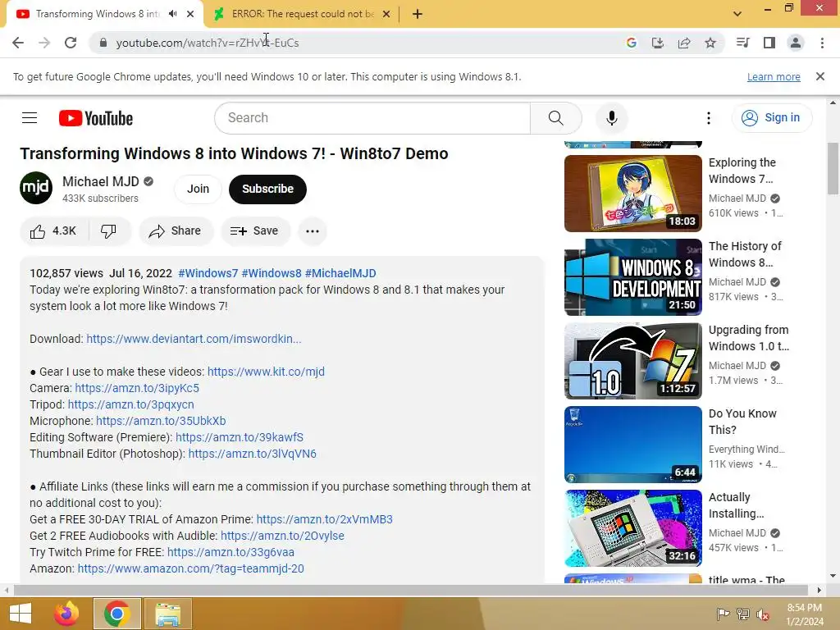Image resolution: width=840 pixels, height=630 pixels.
Task: Share this page via the address bar icon
Action: pyautogui.click(x=684, y=43)
